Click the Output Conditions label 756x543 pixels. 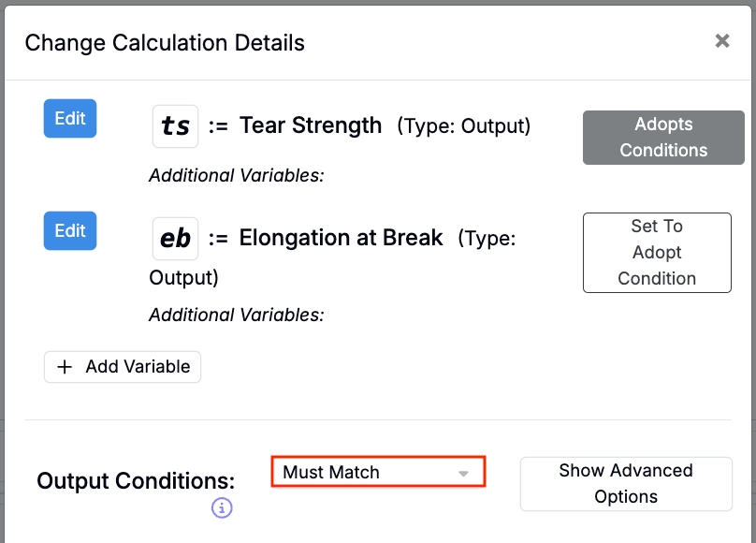[136, 481]
